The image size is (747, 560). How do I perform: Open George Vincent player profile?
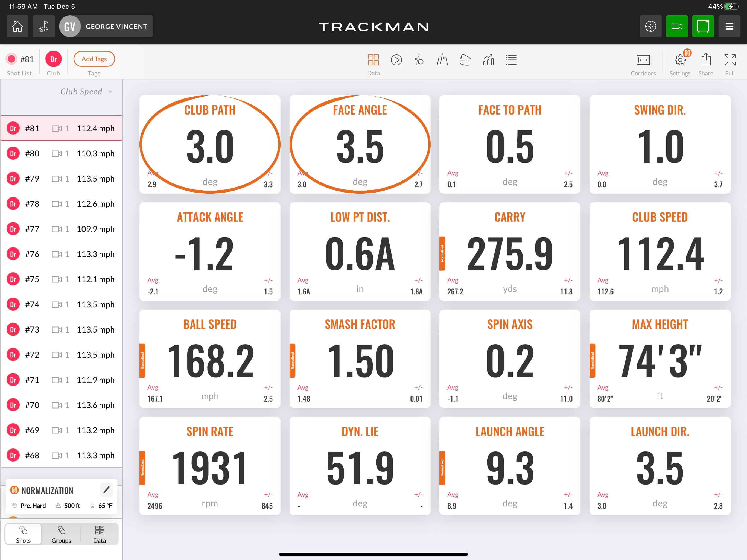pos(106,26)
